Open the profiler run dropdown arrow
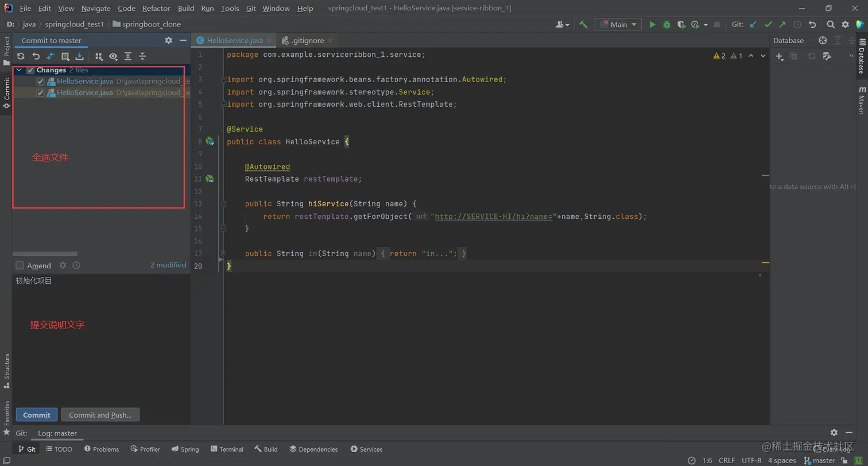The height and width of the screenshot is (466, 868). [x=705, y=24]
